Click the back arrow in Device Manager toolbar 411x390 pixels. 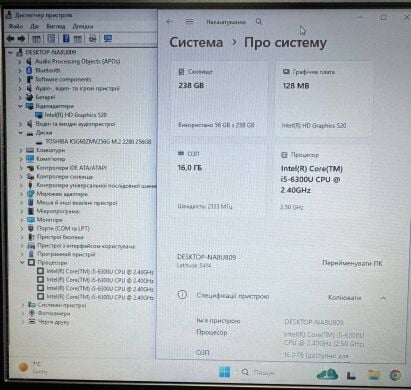point(10,39)
